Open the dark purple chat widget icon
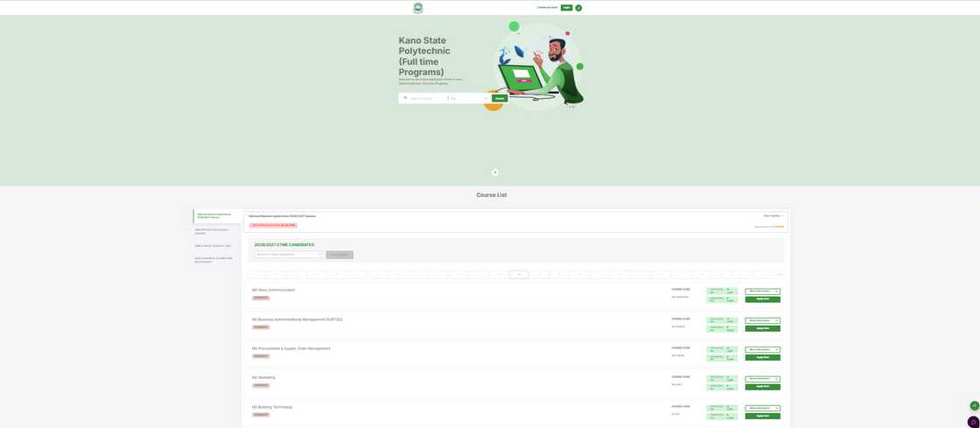 [x=973, y=422]
